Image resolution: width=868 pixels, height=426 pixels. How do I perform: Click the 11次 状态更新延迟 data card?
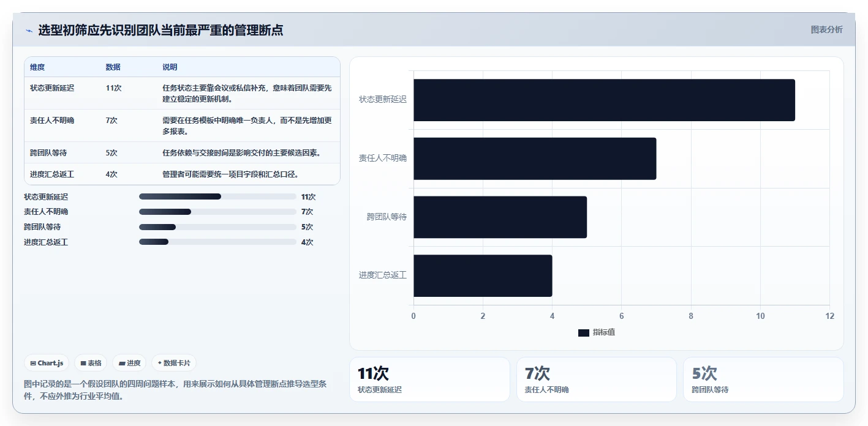[x=429, y=379]
